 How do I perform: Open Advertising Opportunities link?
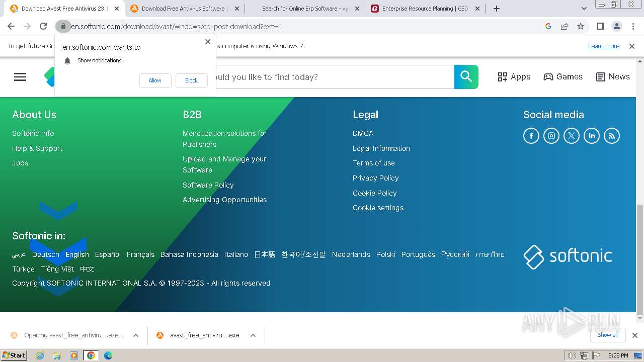point(225,200)
